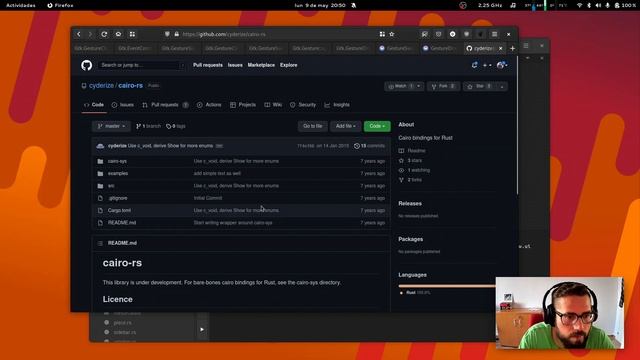Open the cairo-sys folder
This screenshot has width=640, height=360.
click(x=117, y=161)
